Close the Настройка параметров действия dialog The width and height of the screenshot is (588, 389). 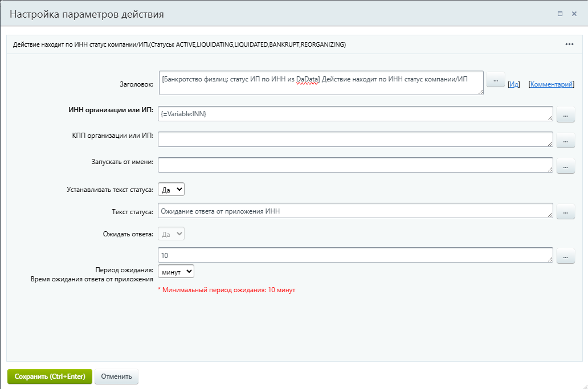pos(574,14)
